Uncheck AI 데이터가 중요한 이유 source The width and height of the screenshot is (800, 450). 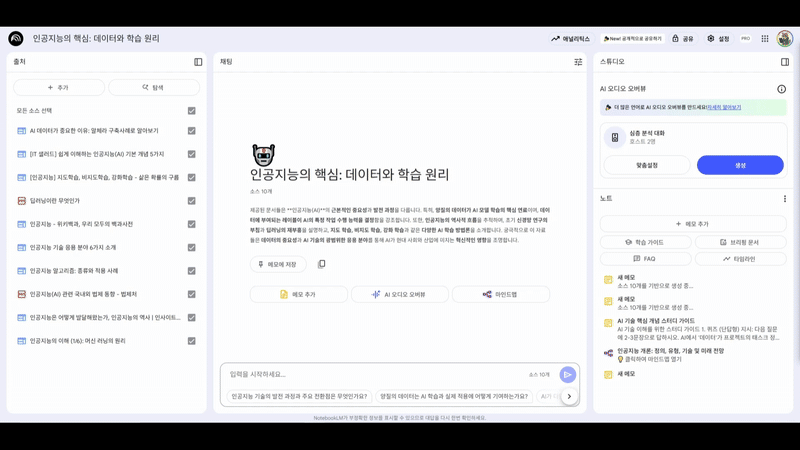pyautogui.click(x=191, y=131)
